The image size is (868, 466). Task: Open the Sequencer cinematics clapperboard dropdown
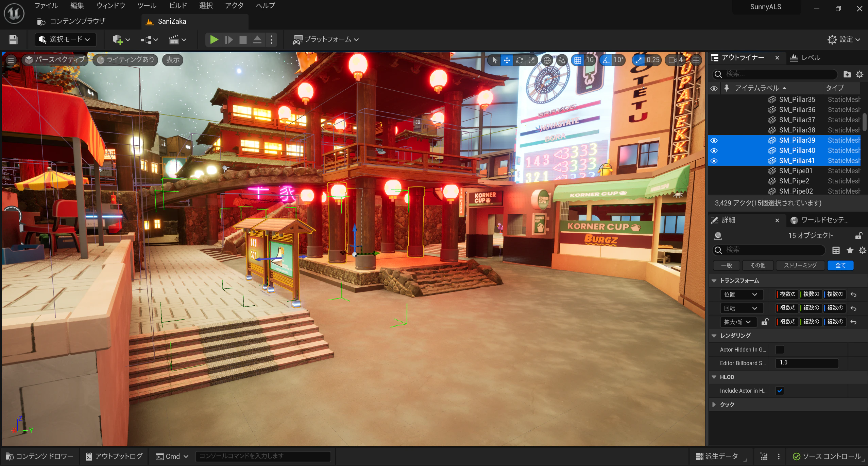[x=177, y=40]
